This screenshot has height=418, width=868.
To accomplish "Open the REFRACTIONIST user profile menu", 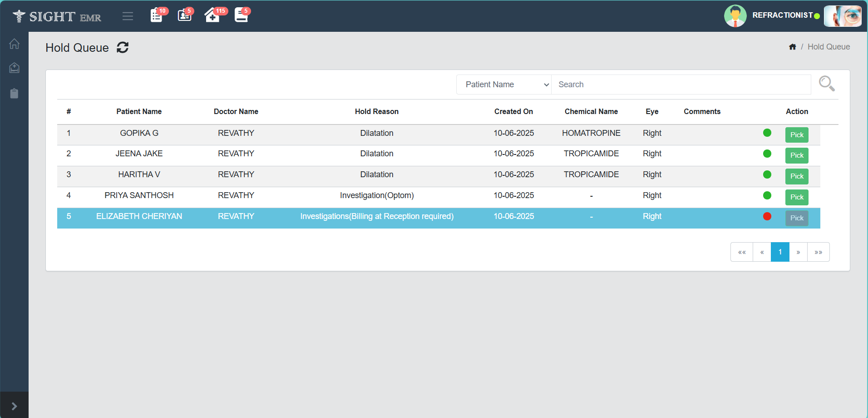I will click(782, 15).
